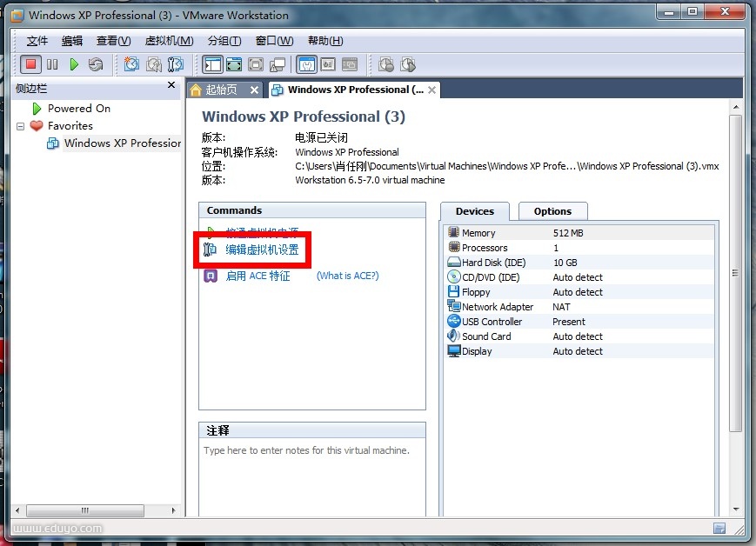
Task: Switch to the Options tab
Action: pos(552,211)
